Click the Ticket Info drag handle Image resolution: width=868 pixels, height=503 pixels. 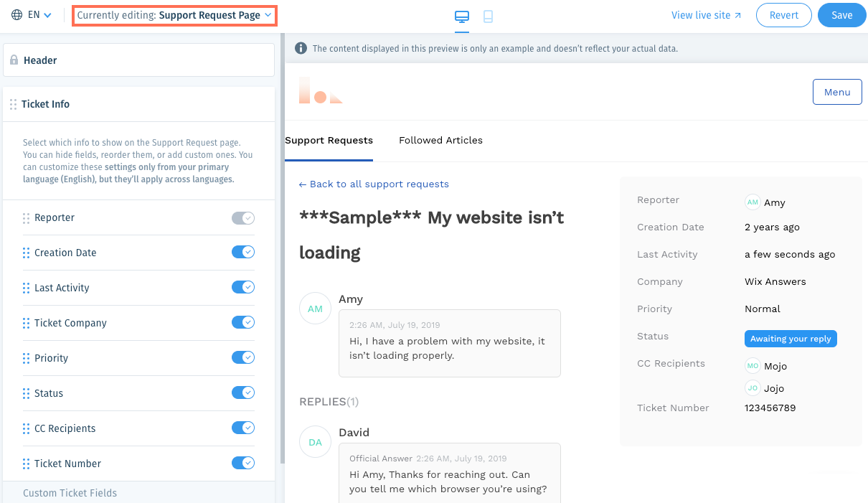coord(13,105)
